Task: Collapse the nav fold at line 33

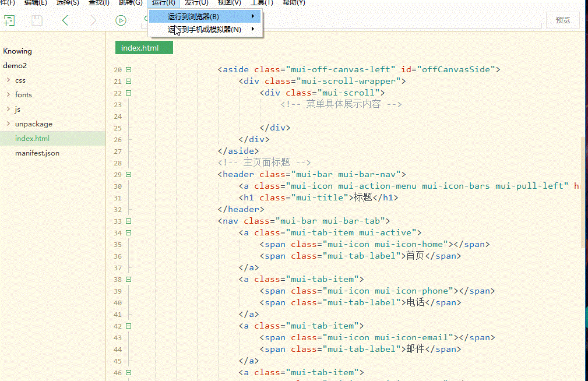Action: coord(128,221)
